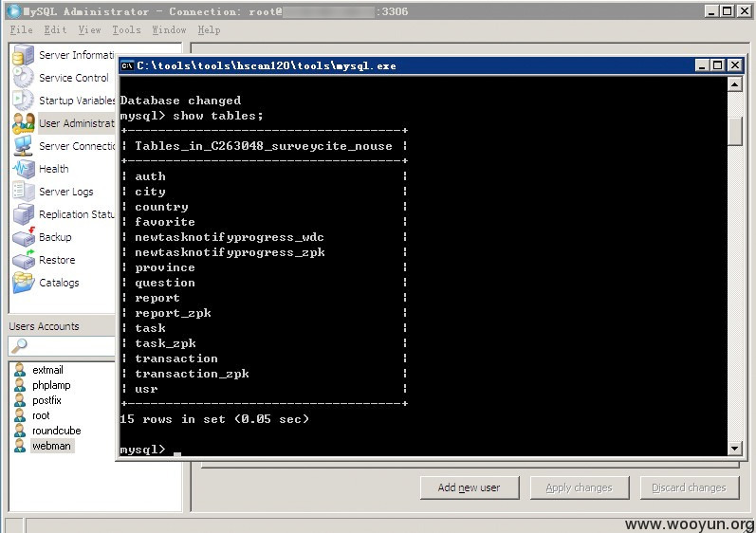Click the Backup label in sidebar
Screen dimensions: 756x533
point(55,236)
